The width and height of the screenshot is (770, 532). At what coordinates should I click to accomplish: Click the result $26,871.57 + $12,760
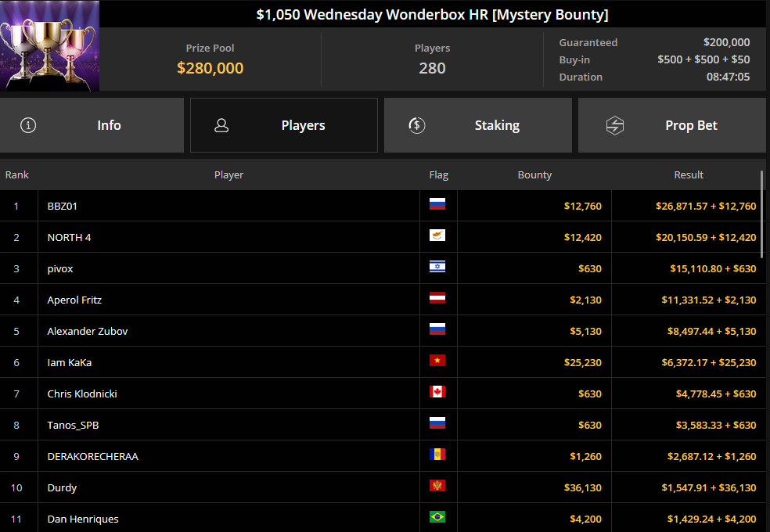706,206
